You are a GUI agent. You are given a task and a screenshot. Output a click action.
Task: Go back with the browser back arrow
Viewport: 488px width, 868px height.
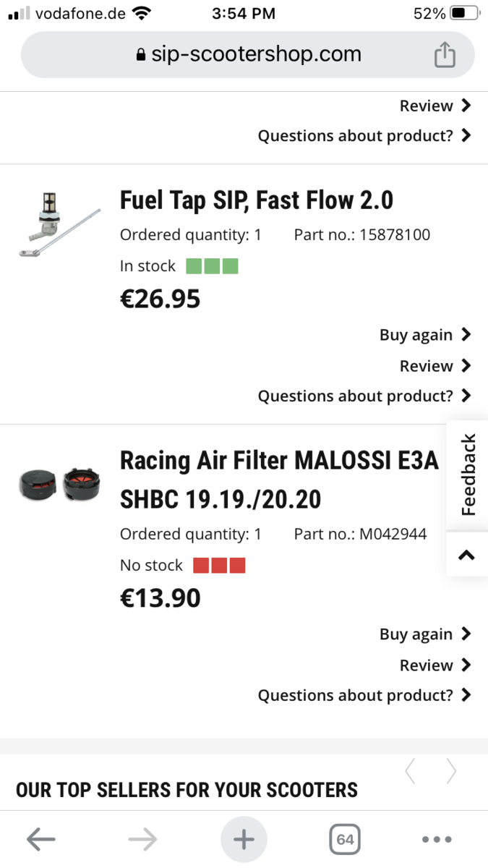pos(41,839)
